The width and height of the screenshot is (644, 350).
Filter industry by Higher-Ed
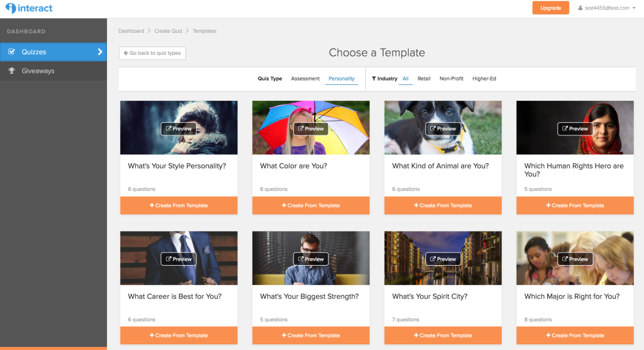pyautogui.click(x=484, y=79)
